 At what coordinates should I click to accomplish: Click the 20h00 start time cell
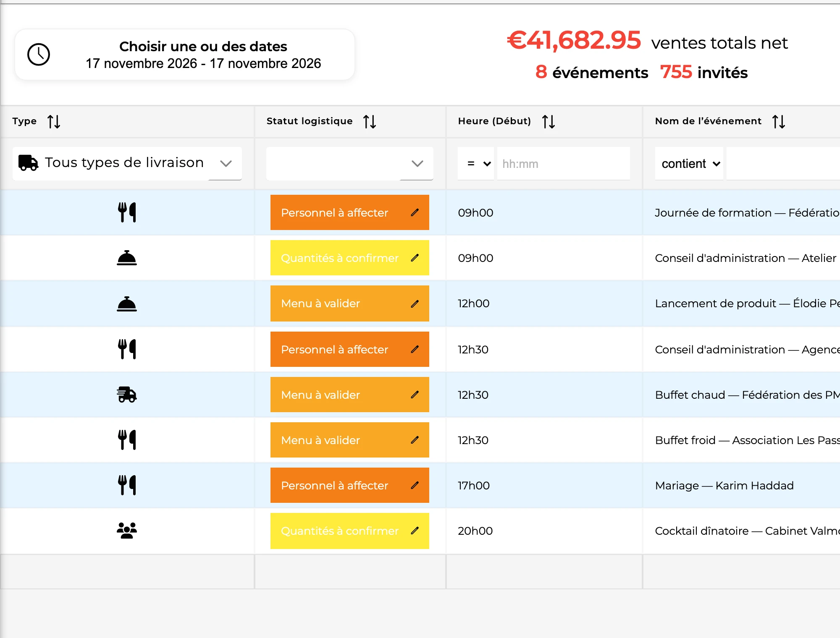click(475, 531)
